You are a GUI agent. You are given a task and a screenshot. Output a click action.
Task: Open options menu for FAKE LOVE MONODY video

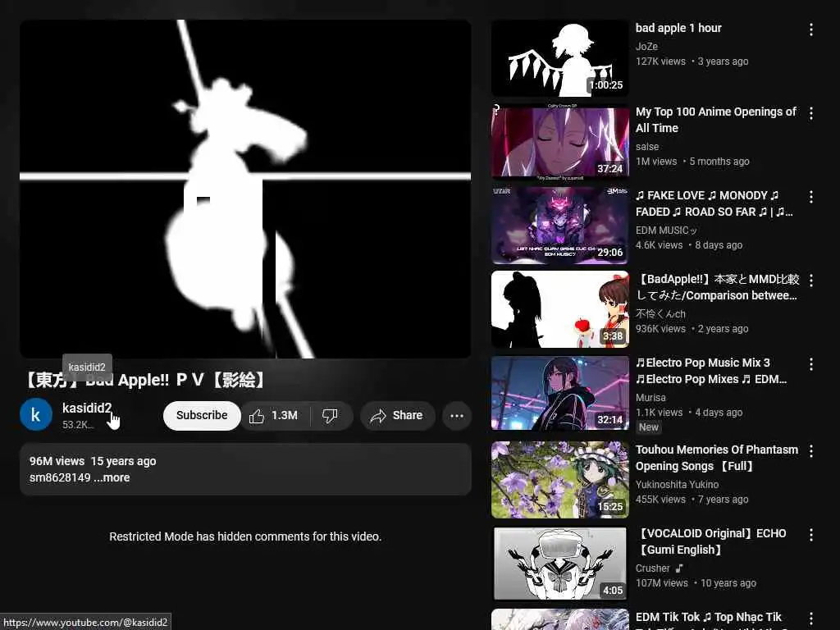811,197
